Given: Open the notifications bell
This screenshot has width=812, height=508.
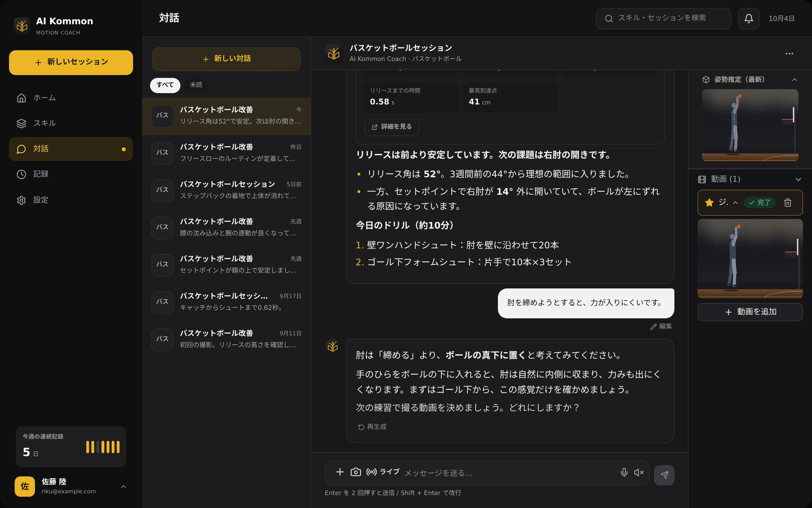Looking at the screenshot, I should click(749, 18).
